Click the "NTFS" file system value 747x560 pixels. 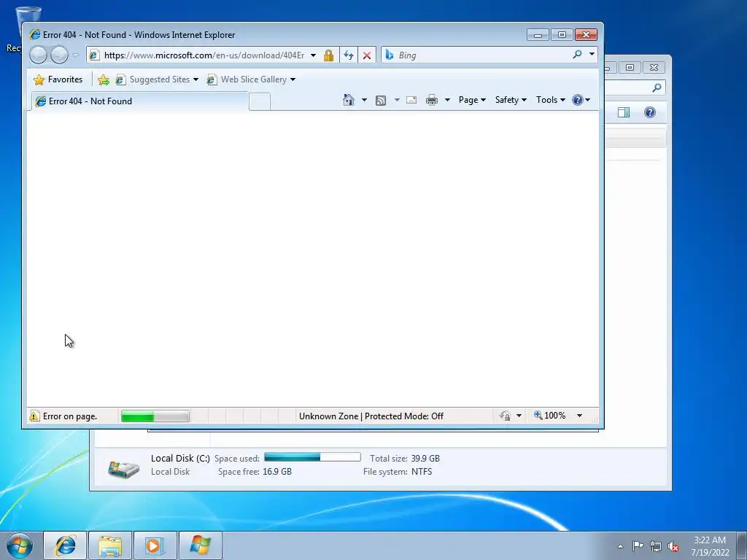(x=422, y=472)
